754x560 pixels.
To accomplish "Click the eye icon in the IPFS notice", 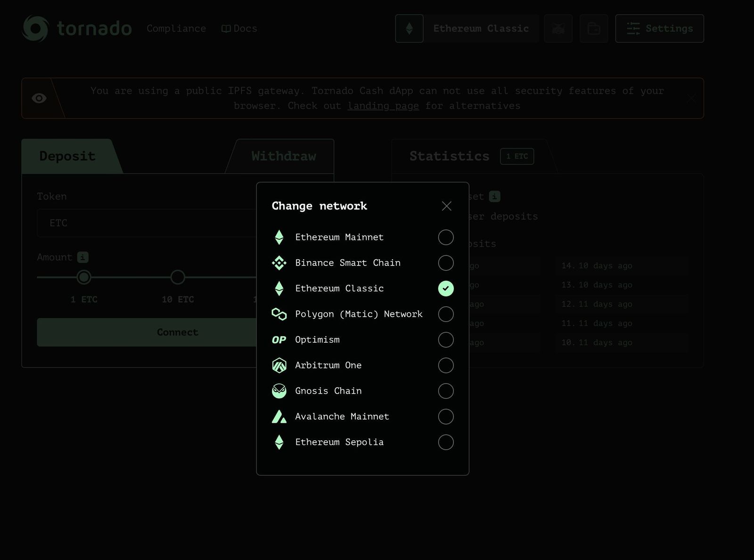I will pyautogui.click(x=39, y=98).
